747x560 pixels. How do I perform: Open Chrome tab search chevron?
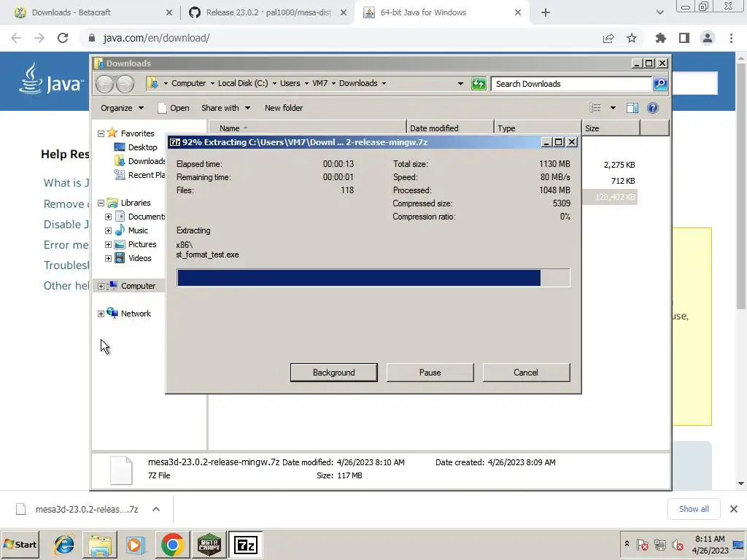pyautogui.click(x=659, y=13)
